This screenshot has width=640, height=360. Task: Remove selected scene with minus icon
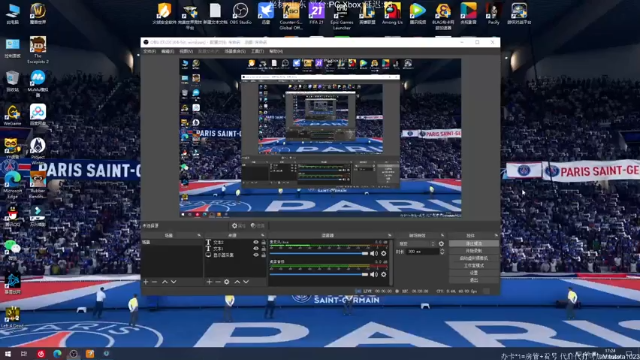click(154, 282)
